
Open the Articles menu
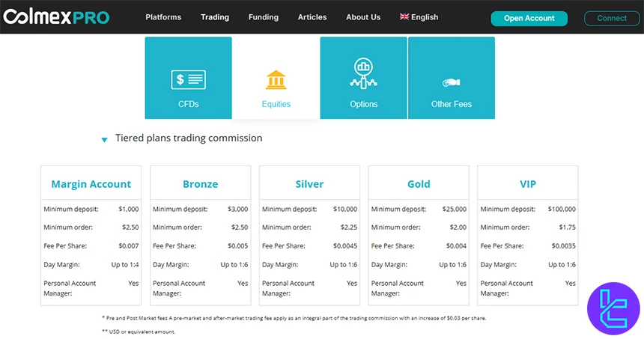coord(312,17)
